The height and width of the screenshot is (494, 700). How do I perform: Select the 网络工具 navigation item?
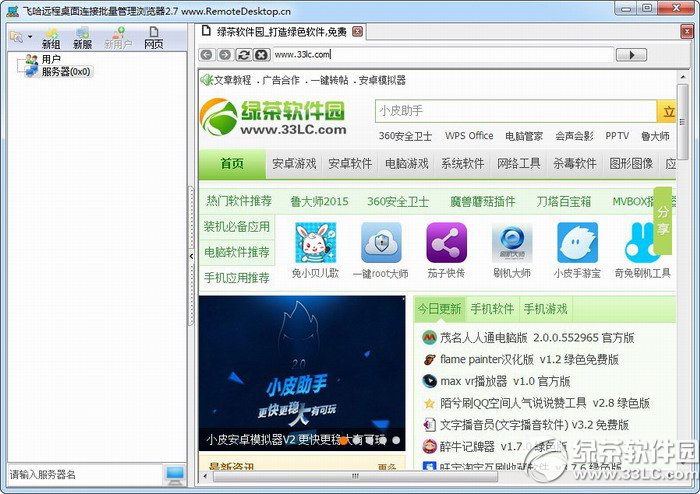519,164
